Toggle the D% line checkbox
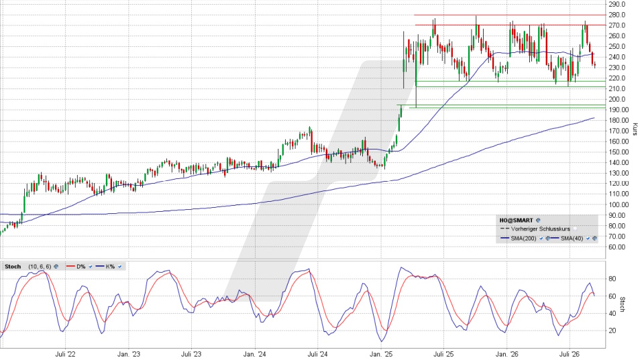Screen dimensions: 644x362 (x=91, y=267)
